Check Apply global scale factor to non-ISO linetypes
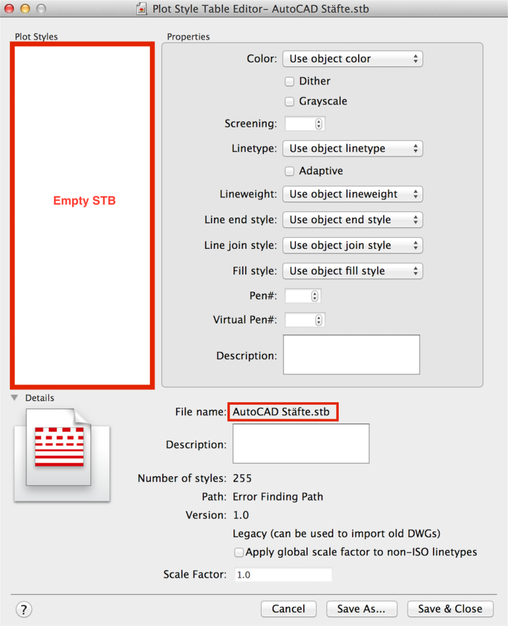The width and height of the screenshot is (508, 626). pos(238,552)
